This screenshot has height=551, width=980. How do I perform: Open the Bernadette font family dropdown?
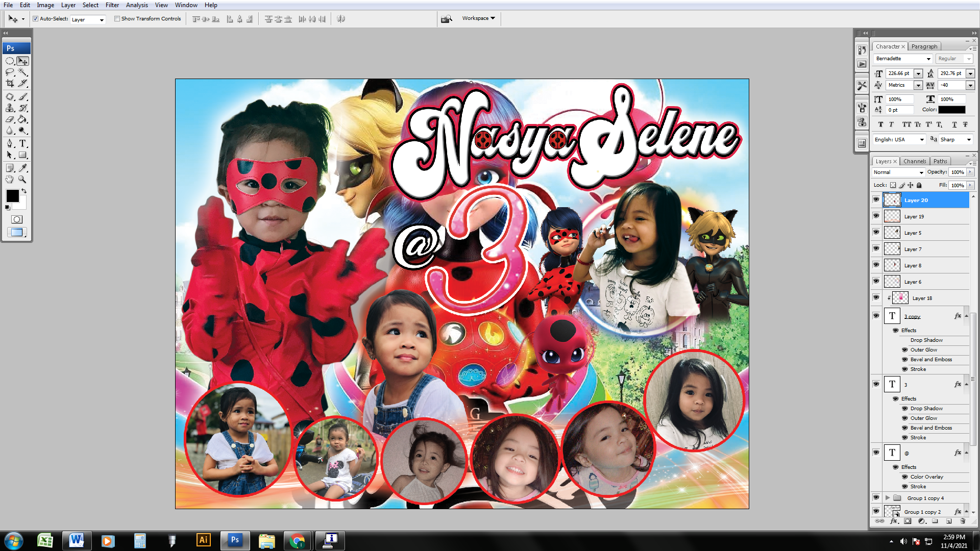[x=928, y=59]
